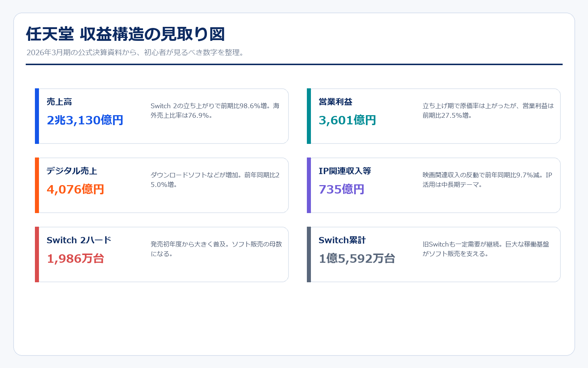The height and width of the screenshot is (368, 588).
Task: Click the description about 発売初年度から大きく普及
Action: click(x=216, y=249)
